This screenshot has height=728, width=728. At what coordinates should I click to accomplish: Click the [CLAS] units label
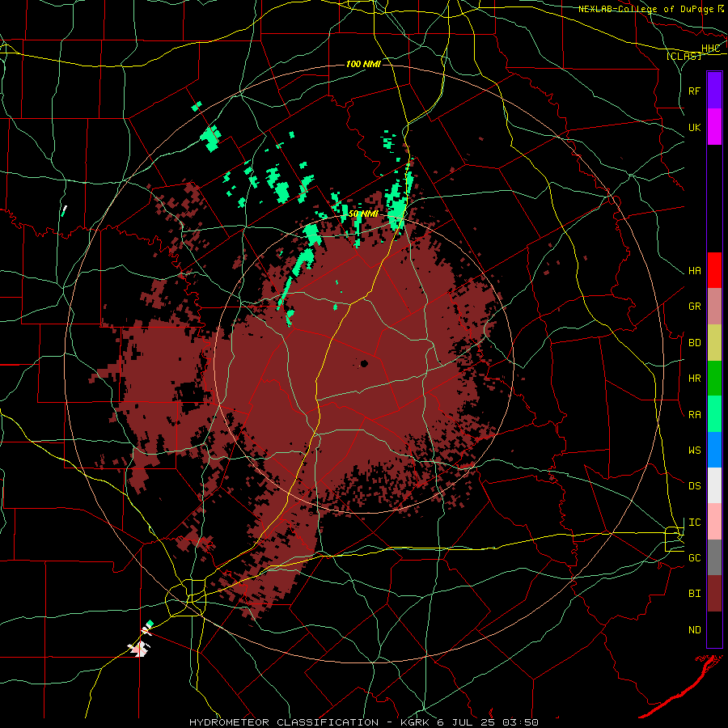684,56
